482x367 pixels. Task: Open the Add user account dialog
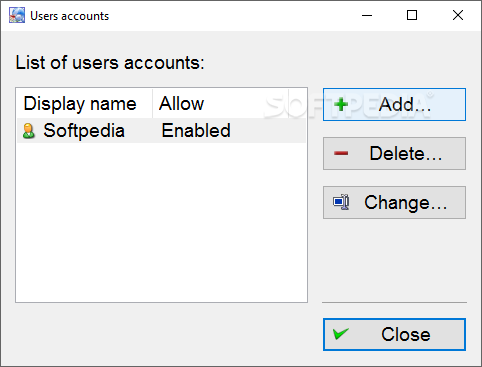tap(394, 104)
